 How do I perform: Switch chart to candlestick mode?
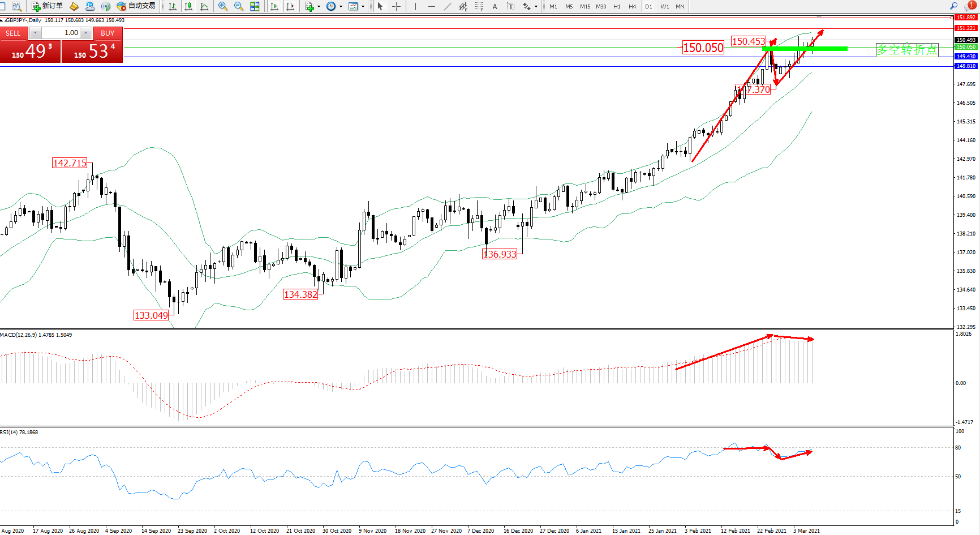(x=188, y=6)
